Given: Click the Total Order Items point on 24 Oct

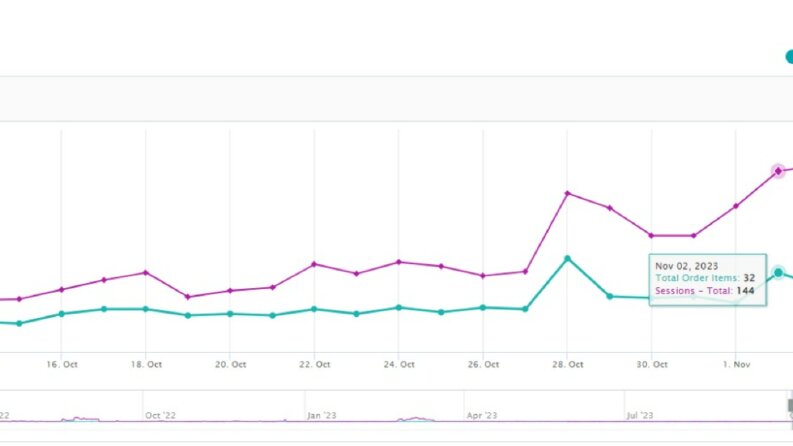Looking at the screenshot, I should coord(399,307).
